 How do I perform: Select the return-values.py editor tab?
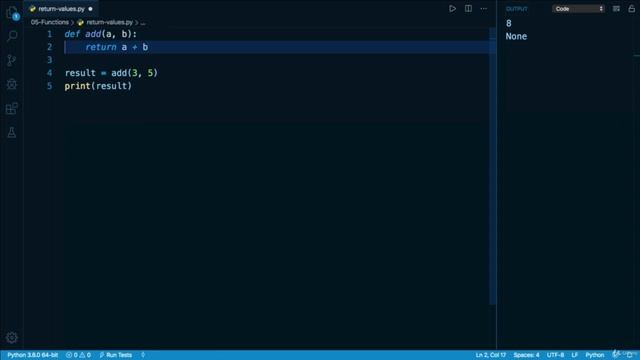pos(61,9)
